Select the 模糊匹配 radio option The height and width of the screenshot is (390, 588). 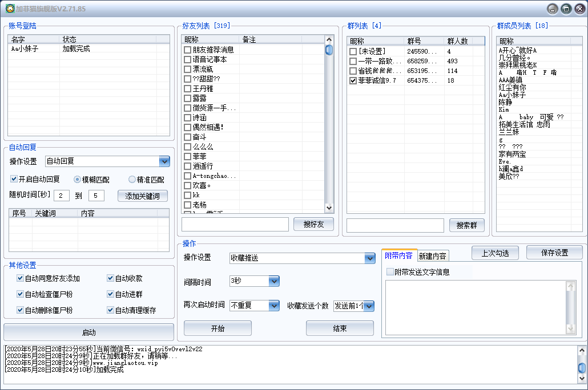78,179
